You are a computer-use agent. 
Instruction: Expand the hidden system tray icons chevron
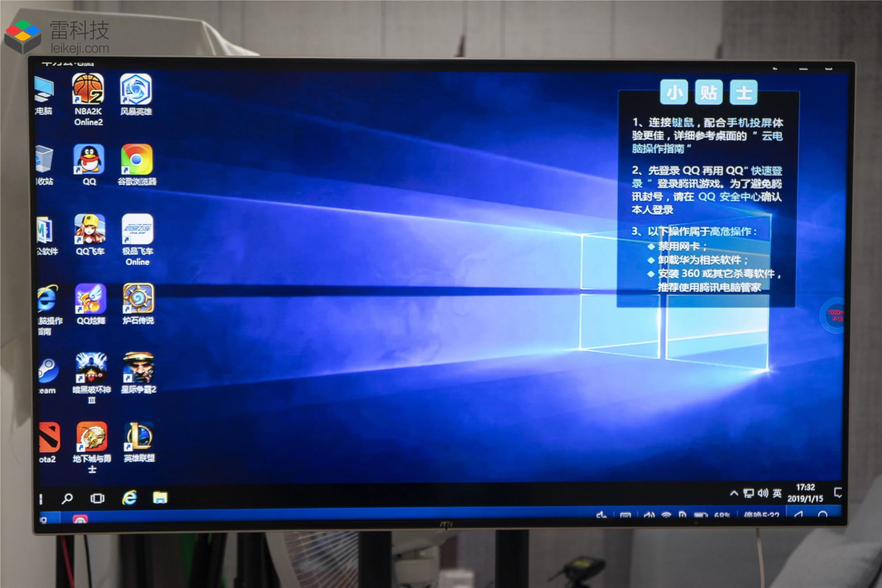pyautogui.click(x=734, y=493)
